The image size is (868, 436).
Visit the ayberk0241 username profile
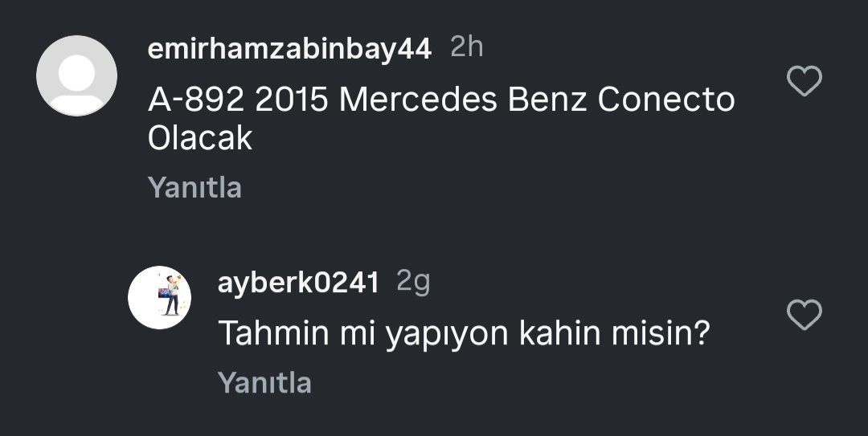pos(298,283)
